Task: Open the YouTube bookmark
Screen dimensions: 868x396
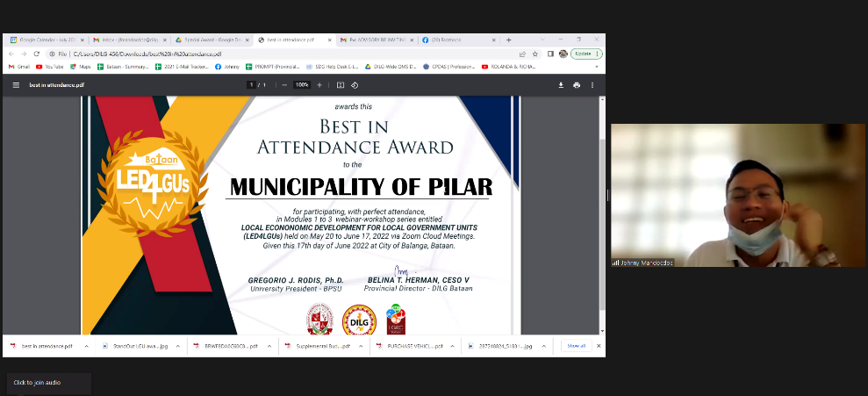Action: (x=50, y=67)
